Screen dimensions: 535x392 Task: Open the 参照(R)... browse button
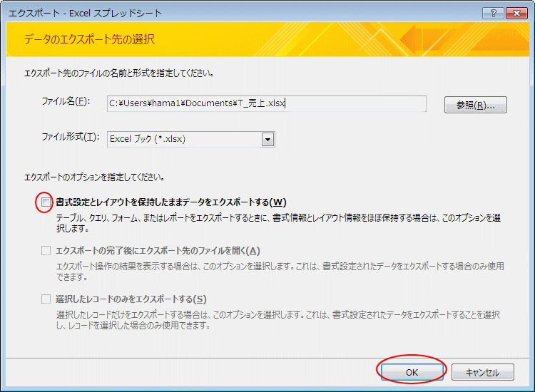pos(475,105)
